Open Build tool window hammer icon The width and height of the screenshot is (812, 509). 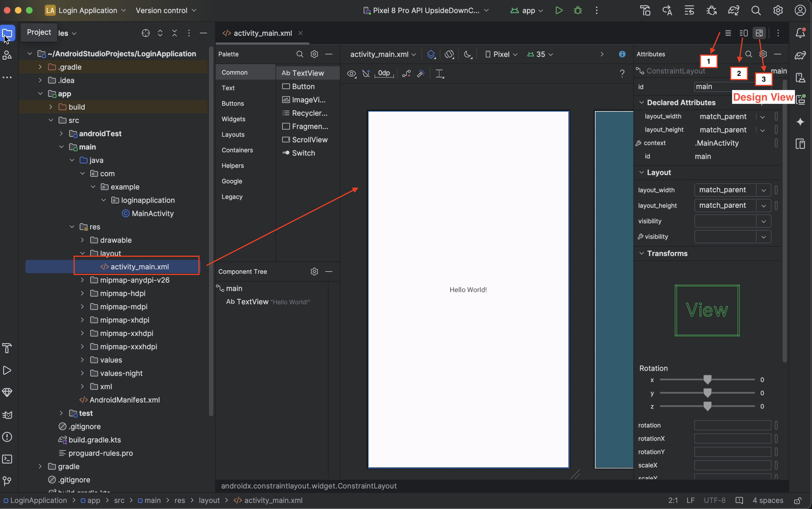[x=7, y=348]
